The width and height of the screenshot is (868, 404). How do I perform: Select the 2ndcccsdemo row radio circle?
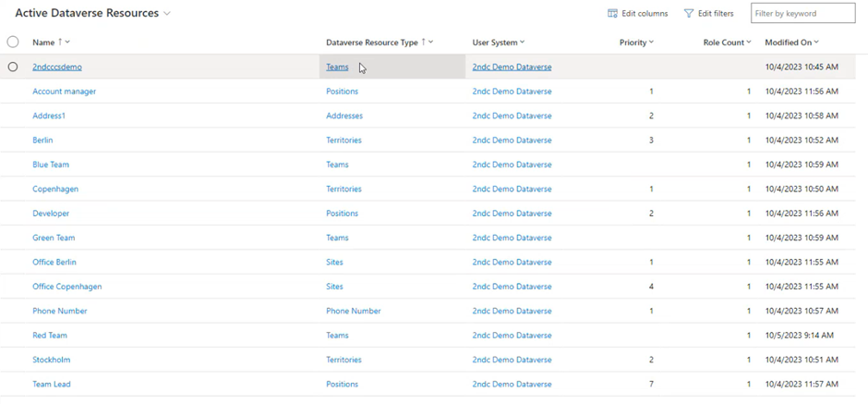pos(13,67)
